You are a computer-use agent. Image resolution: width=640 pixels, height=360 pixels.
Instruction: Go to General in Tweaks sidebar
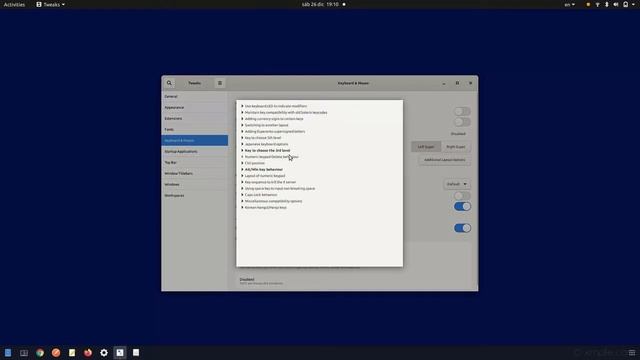coord(194,97)
